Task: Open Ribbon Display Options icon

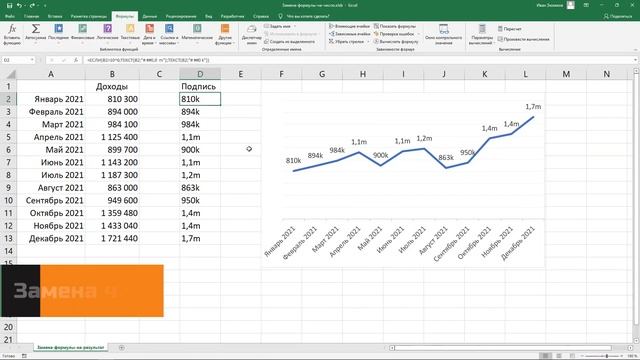Action: tap(586, 5)
